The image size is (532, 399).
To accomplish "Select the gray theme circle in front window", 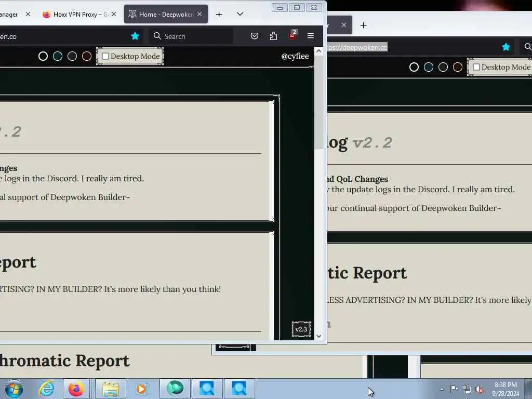I will (x=72, y=56).
